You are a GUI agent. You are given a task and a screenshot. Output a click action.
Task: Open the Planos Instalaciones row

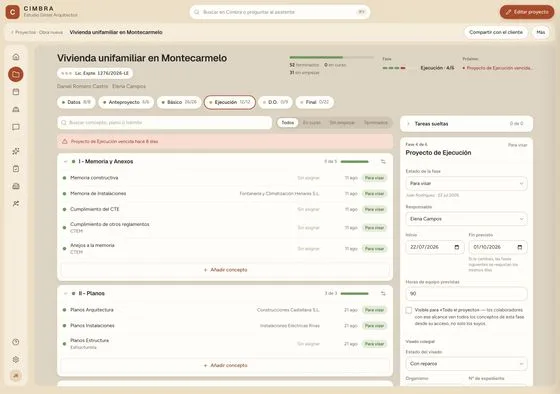point(225,326)
